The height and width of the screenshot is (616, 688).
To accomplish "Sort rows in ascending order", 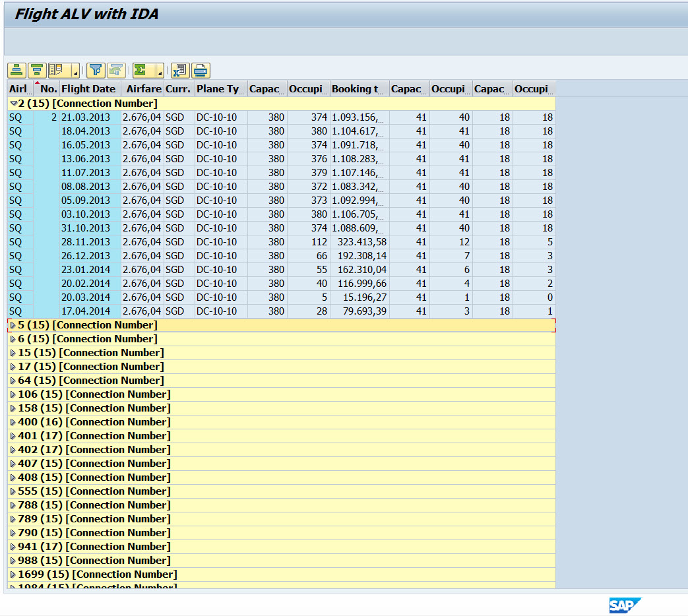I will (x=17, y=70).
